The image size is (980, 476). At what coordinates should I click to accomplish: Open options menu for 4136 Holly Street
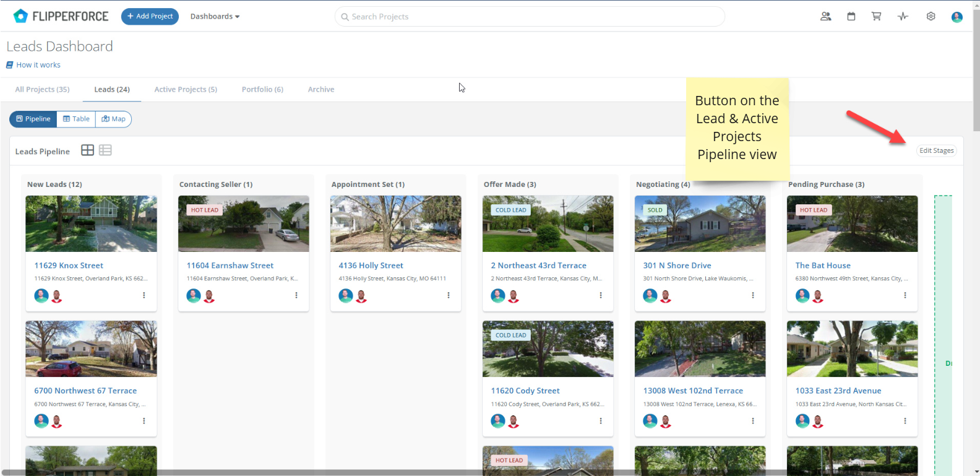coord(449,295)
